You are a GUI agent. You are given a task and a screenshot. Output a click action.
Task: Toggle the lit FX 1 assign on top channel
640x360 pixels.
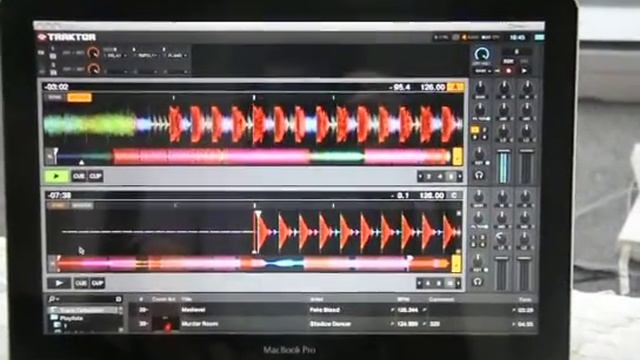click(474, 130)
